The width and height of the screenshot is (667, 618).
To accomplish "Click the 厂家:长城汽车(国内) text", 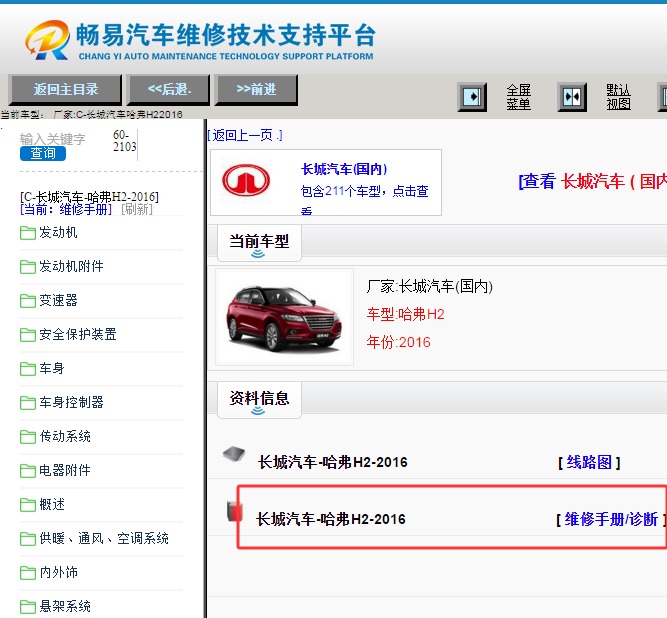I will (x=430, y=286).
